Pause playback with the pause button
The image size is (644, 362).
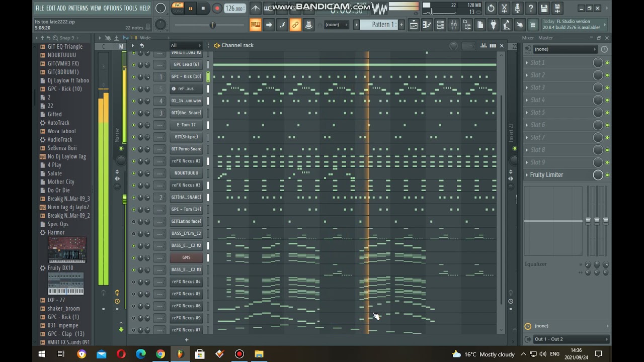[x=191, y=9]
